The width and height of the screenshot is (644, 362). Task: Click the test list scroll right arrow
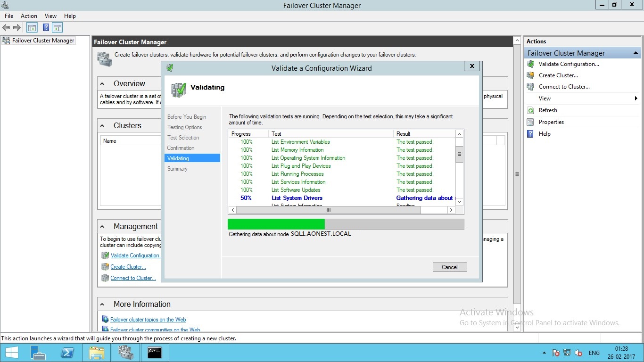point(451,210)
